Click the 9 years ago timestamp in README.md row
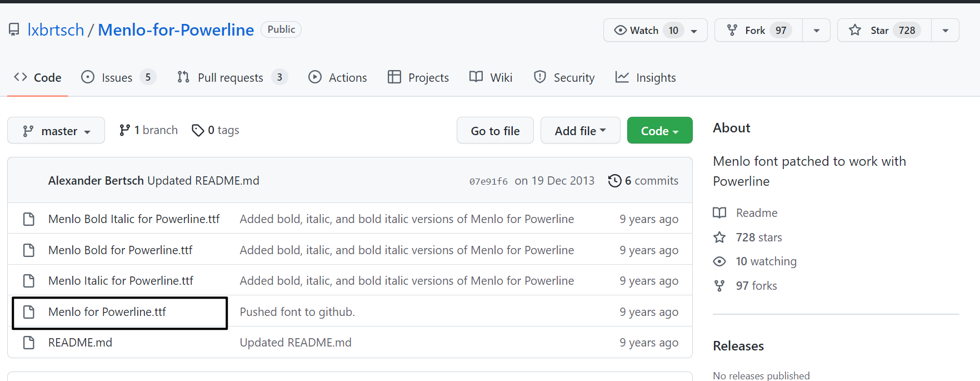Screen dimensions: 980x381 click(649, 343)
